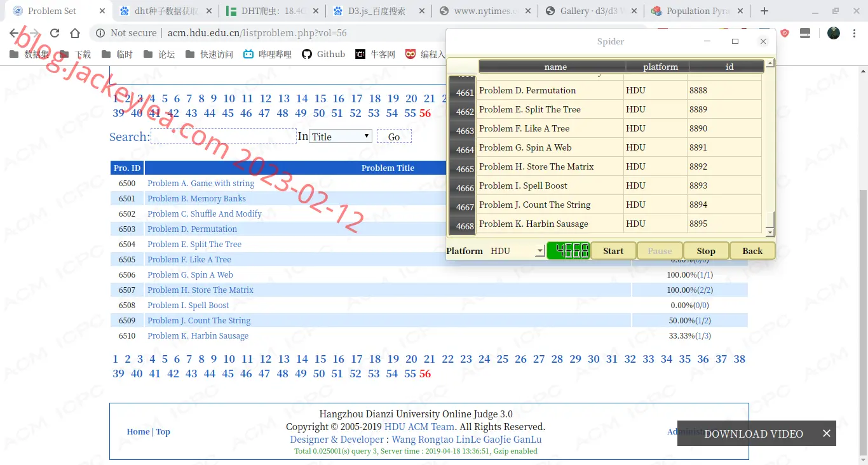Open the 牛客网 bookmark

(375, 54)
